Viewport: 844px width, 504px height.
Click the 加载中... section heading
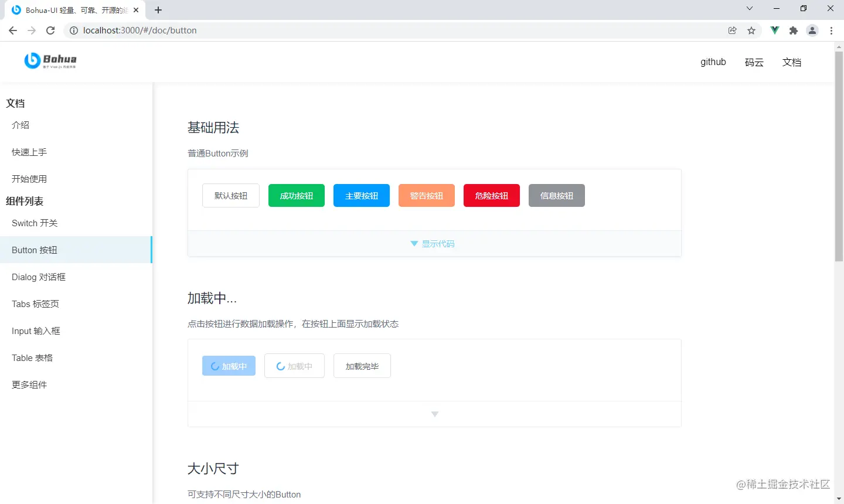click(x=212, y=298)
